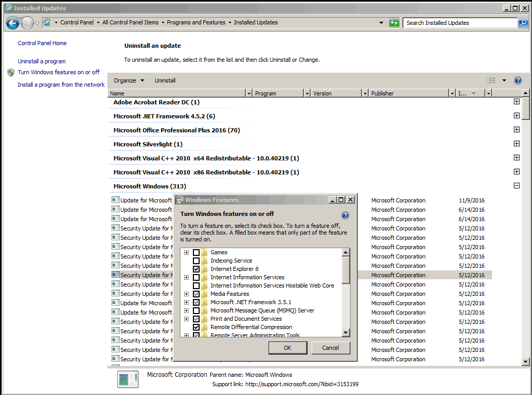Open the Publisher column filter dropdown

[452, 93]
